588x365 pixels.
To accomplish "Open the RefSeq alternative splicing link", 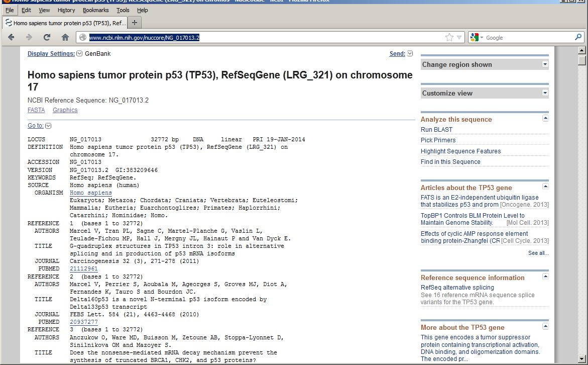I will [457, 288].
